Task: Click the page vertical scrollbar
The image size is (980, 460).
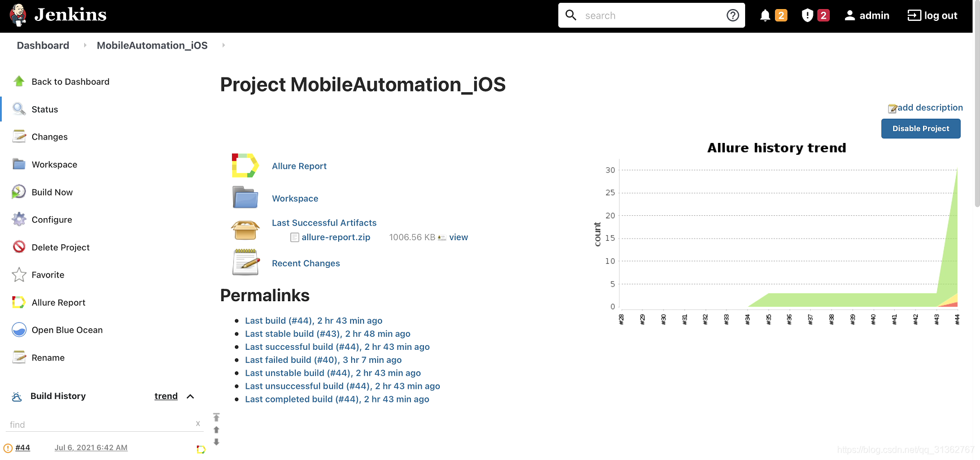Action: [x=977, y=103]
